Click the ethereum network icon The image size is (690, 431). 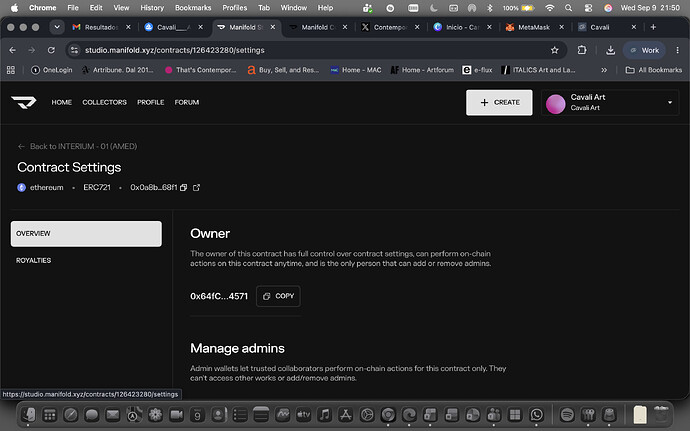(22, 188)
